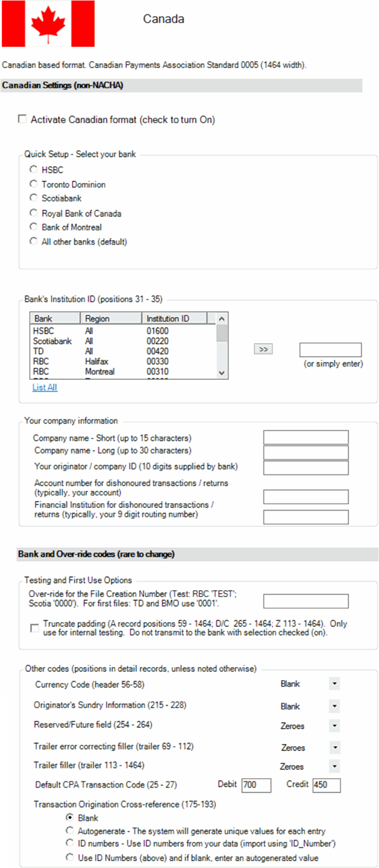The width and height of the screenshot is (379, 868).
Task: Click the institution list scroll down arrow
Action: click(x=220, y=372)
